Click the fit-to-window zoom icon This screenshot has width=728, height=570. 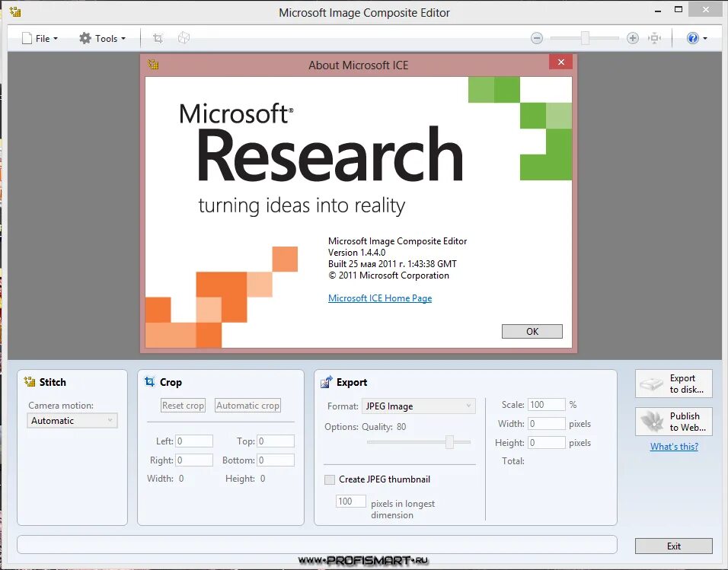tap(655, 38)
